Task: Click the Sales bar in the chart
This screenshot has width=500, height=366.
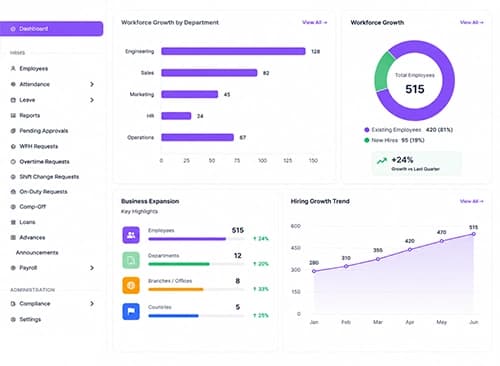Action: (x=209, y=73)
